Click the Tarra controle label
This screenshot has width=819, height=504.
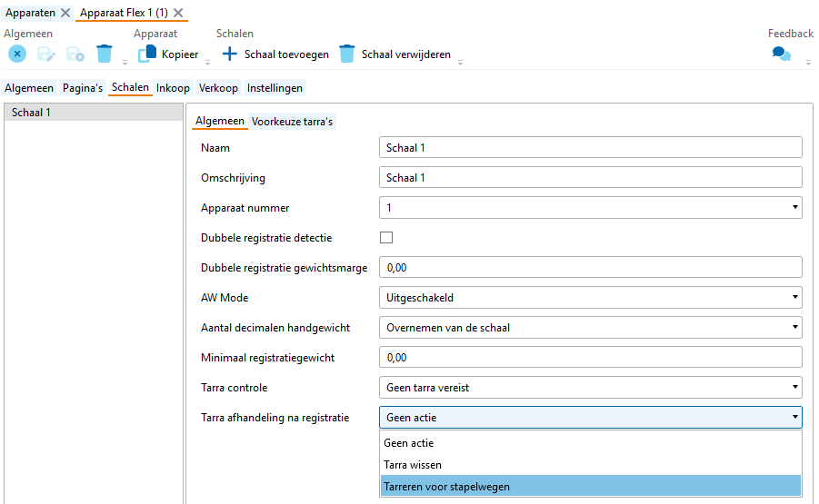[234, 388]
